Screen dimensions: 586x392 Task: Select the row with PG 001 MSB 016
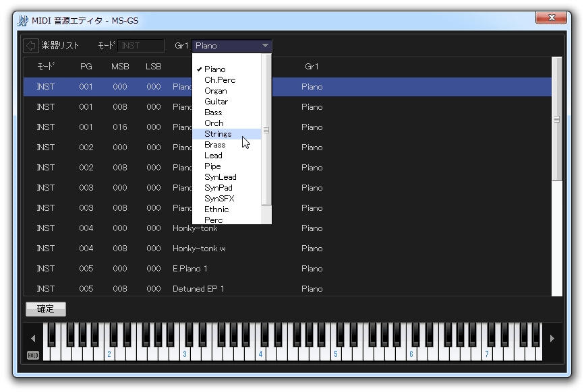coord(287,127)
